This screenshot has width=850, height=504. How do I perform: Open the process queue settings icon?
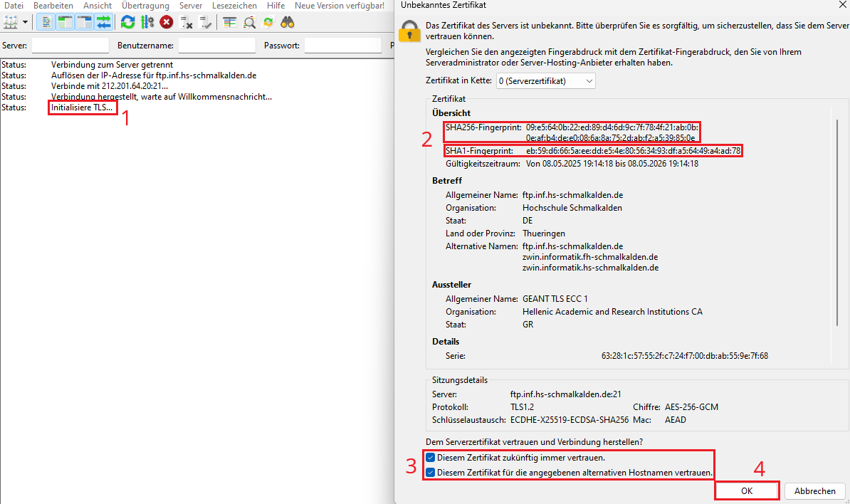point(147,22)
